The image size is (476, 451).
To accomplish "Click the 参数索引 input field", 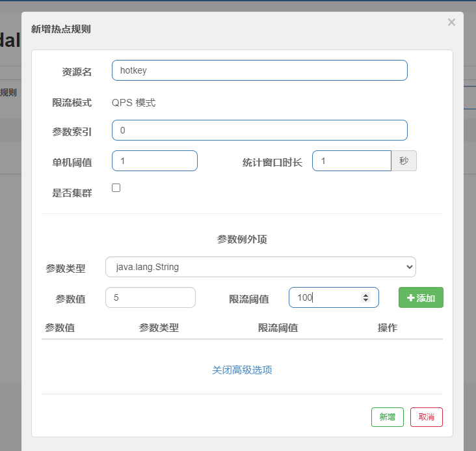I will (259, 130).
